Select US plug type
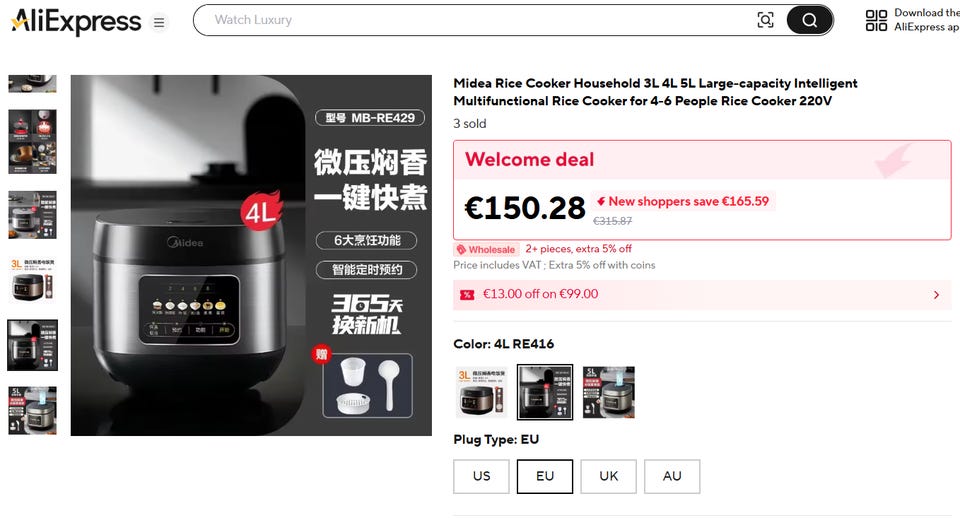The width and height of the screenshot is (960, 518). pos(481,476)
